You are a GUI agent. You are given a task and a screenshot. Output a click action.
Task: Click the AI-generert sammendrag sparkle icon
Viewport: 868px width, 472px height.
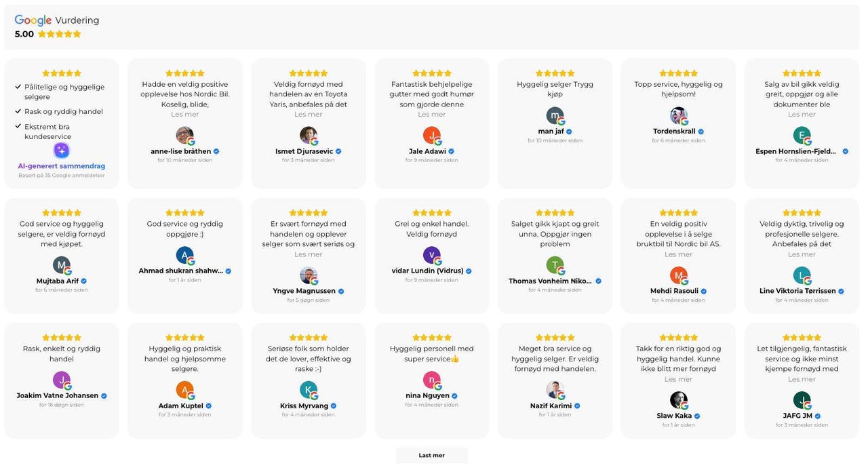point(62,151)
